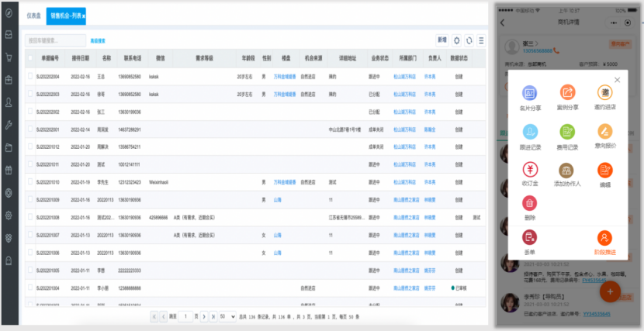Sort by the 业务状态 column header
This screenshot has height=331, width=644.
pyautogui.click(x=380, y=59)
